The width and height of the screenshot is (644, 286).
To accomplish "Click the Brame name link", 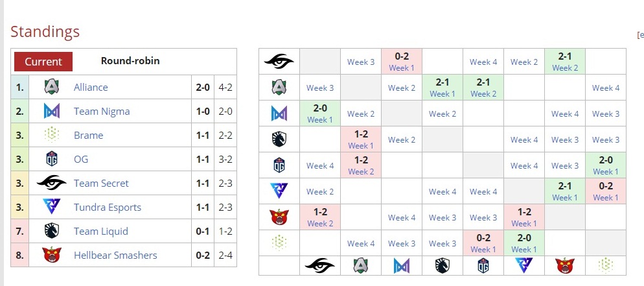I will point(89,135).
